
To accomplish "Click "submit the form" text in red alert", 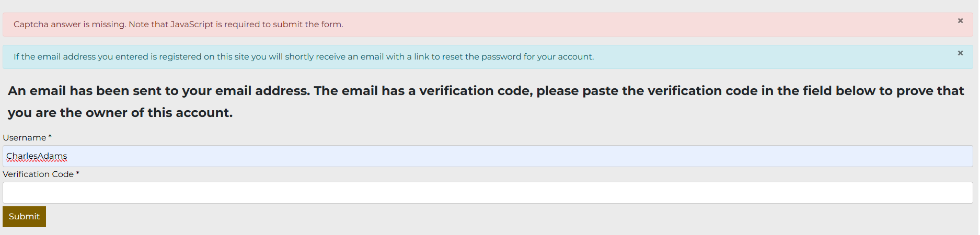I will click(x=314, y=25).
